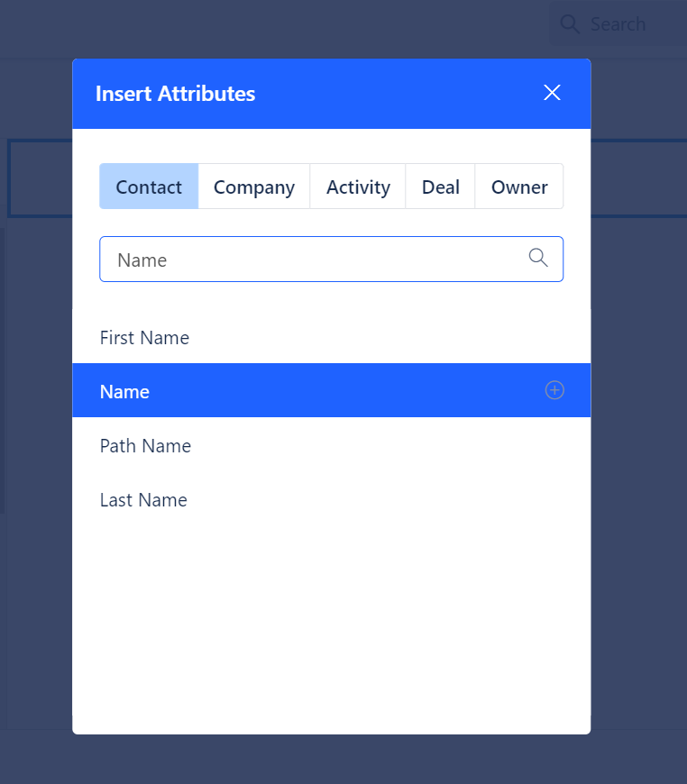The height and width of the screenshot is (784, 687).
Task: Close the Insert Attributes dialog
Action: point(552,93)
